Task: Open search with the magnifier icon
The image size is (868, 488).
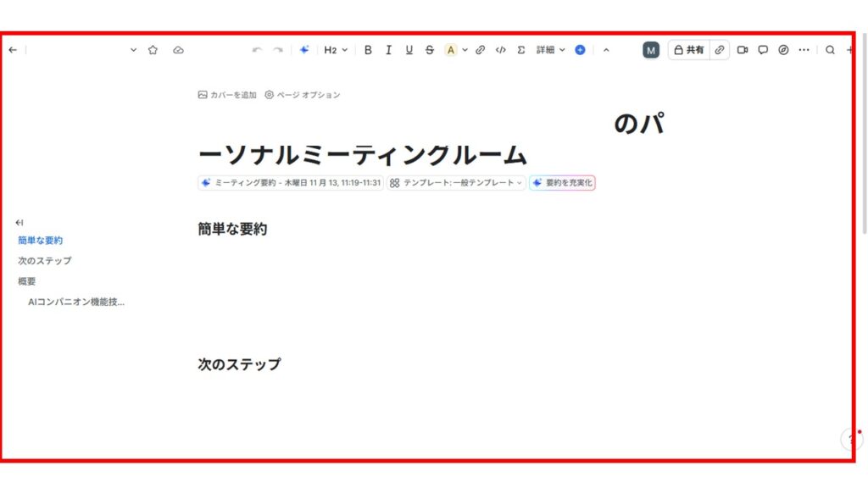Action: tap(830, 50)
